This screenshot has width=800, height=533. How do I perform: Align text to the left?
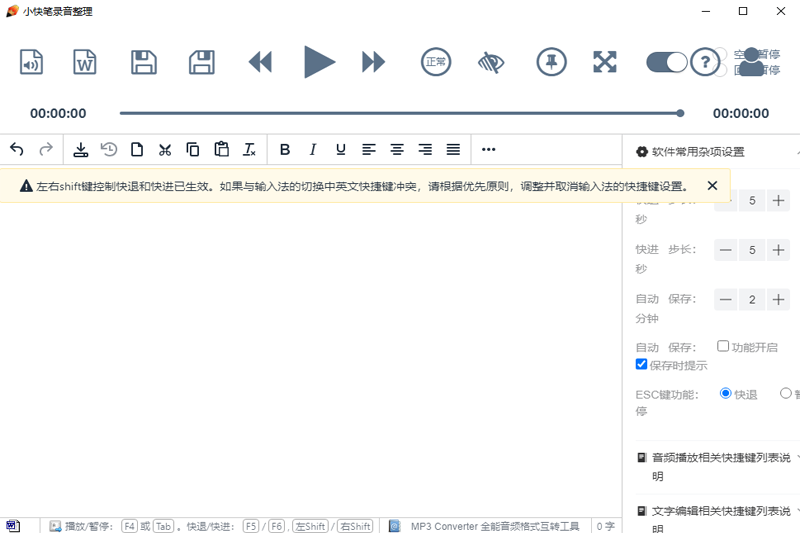point(369,149)
